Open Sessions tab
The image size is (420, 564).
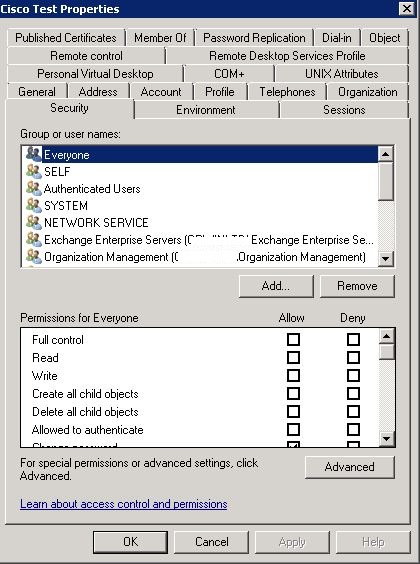[344, 110]
